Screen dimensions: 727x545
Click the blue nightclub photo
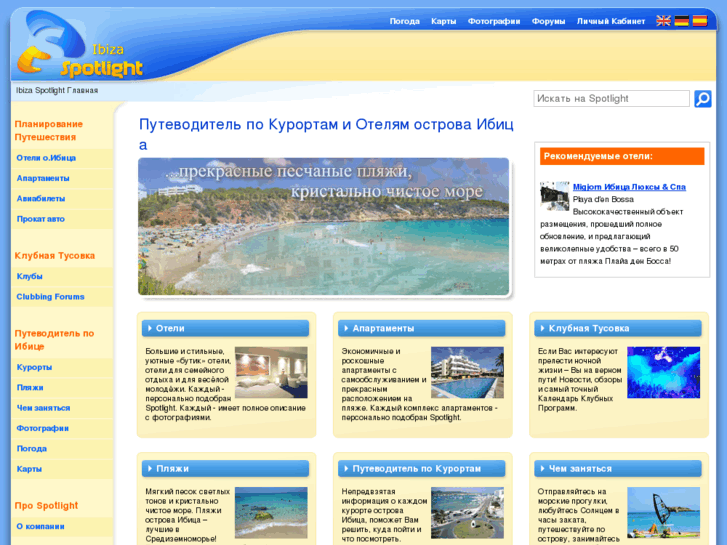pyautogui.click(x=663, y=372)
